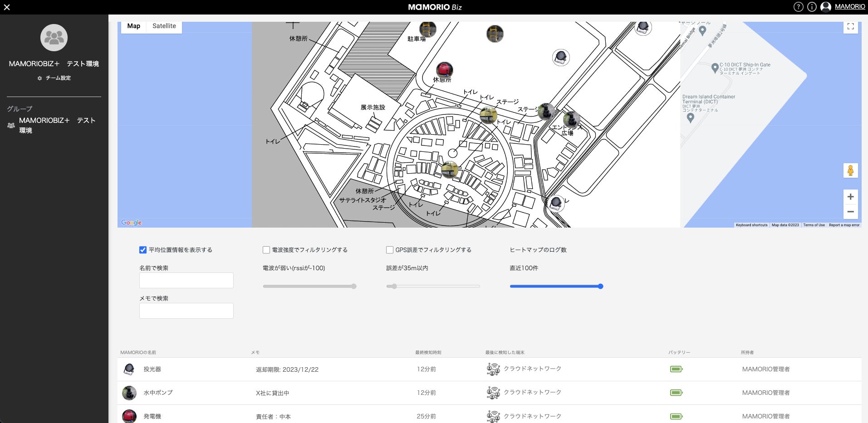868x423 pixels.
Task: Click the memo X社に貸出中
Action: [x=273, y=393]
